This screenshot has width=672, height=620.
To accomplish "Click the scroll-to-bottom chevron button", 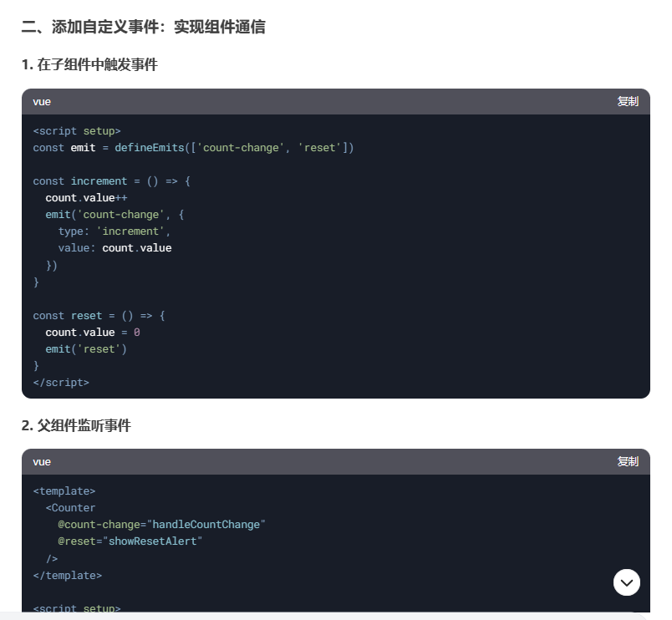I will [x=627, y=582].
